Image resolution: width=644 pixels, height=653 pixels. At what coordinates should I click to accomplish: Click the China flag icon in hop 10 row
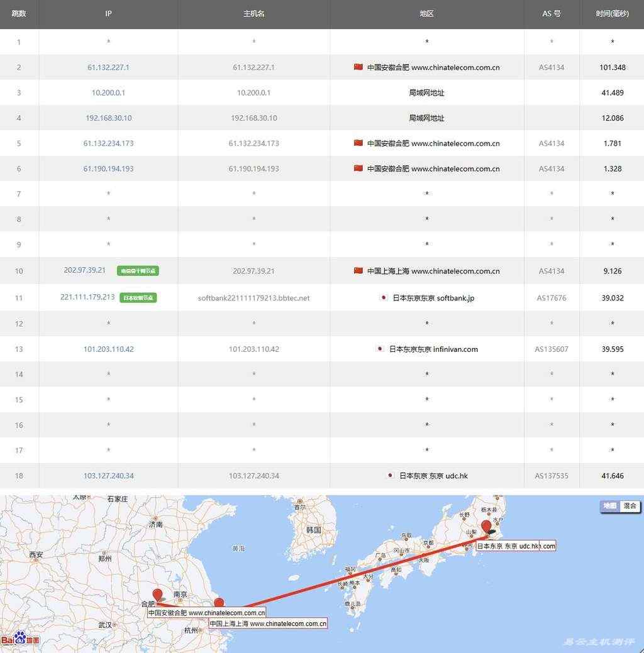pyautogui.click(x=358, y=270)
